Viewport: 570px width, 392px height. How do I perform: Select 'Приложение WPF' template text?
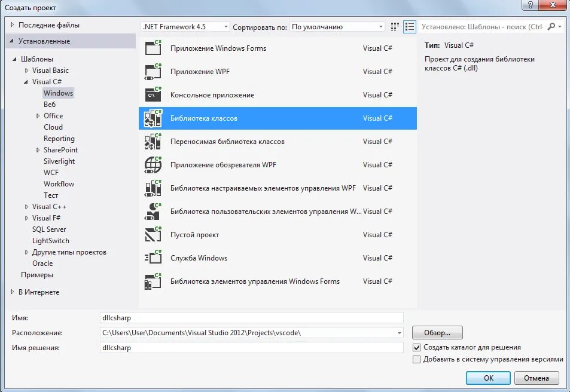point(200,72)
